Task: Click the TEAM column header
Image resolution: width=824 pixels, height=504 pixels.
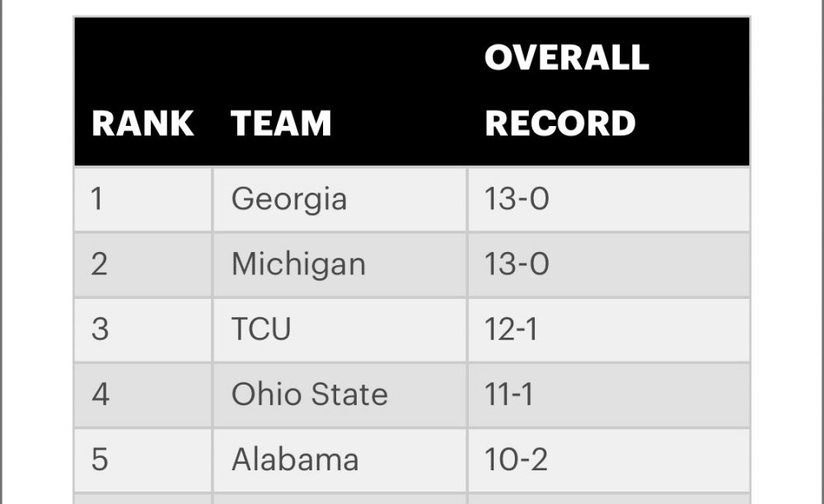Action: [281, 124]
